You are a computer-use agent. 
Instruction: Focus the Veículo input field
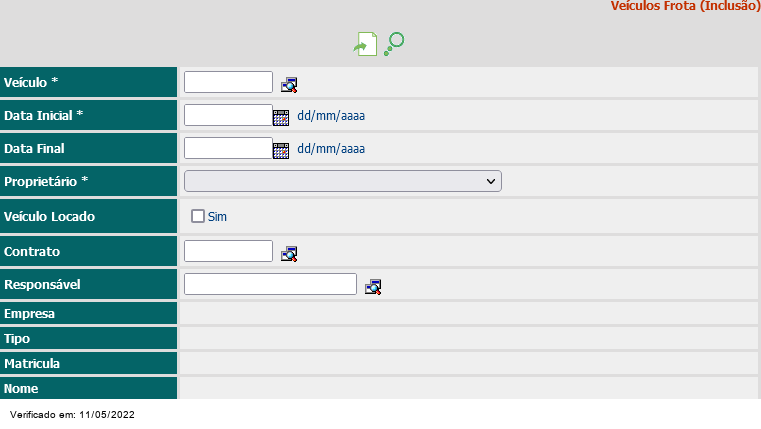click(228, 82)
